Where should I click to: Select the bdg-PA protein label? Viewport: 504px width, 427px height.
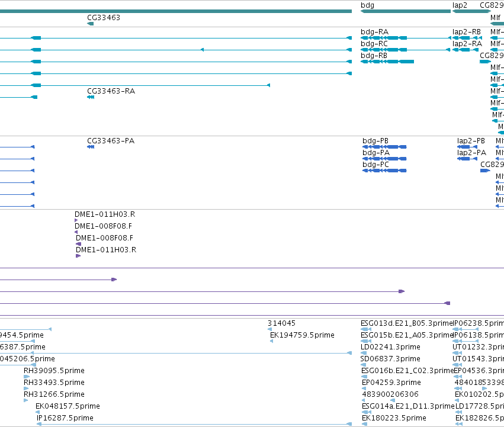pyautogui.click(x=376, y=153)
